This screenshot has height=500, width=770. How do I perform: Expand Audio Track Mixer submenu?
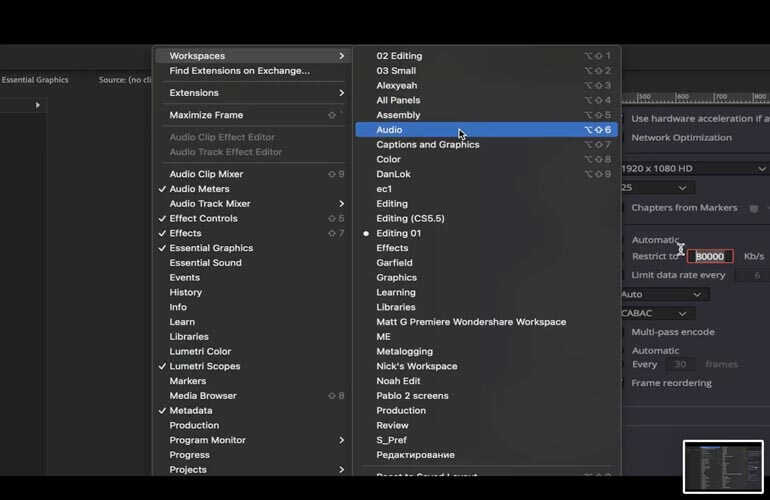pyautogui.click(x=253, y=203)
